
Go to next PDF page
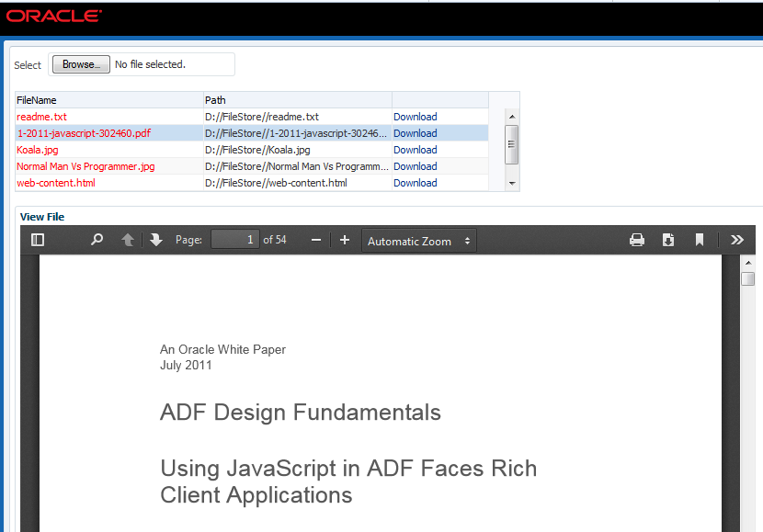pyautogui.click(x=156, y=240)
